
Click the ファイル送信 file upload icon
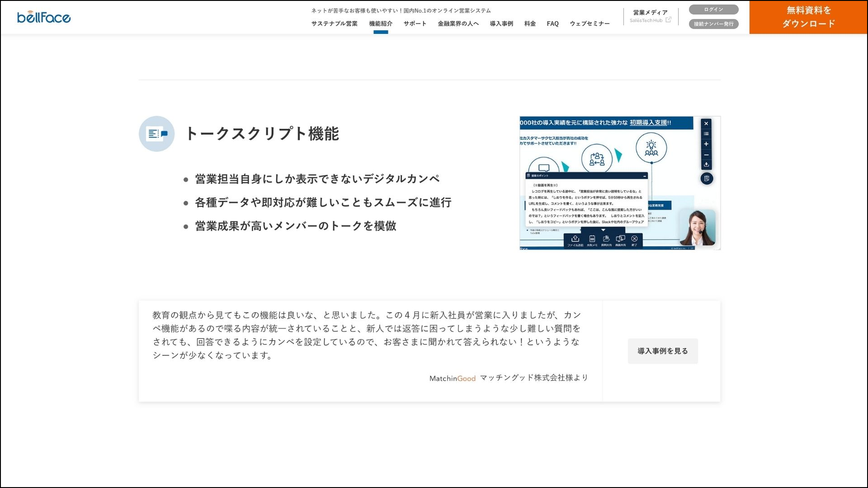coord(575,238)
